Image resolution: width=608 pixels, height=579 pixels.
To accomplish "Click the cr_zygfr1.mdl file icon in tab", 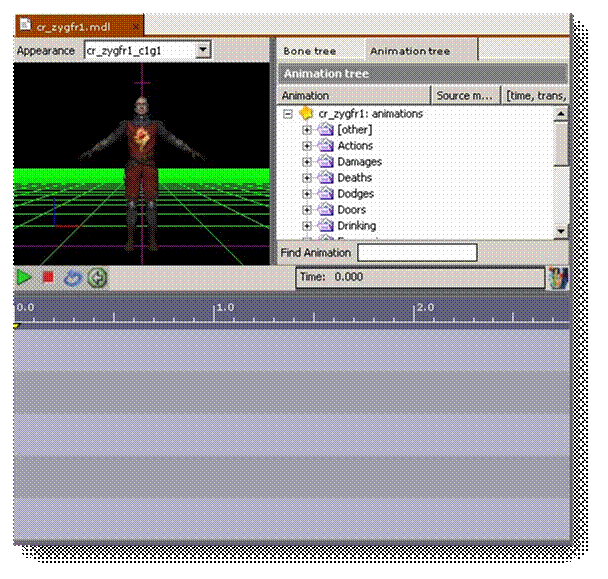I will tap(25, 25).
